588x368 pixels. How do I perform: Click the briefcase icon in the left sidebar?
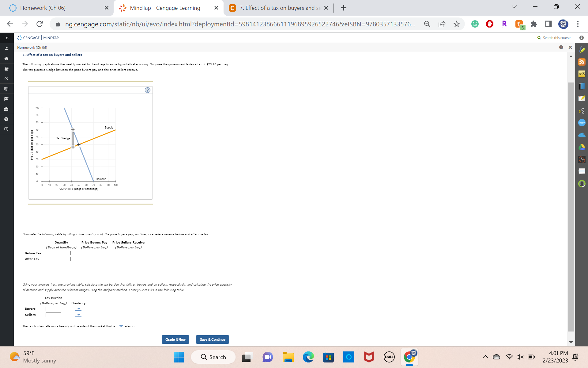[6, 109]
